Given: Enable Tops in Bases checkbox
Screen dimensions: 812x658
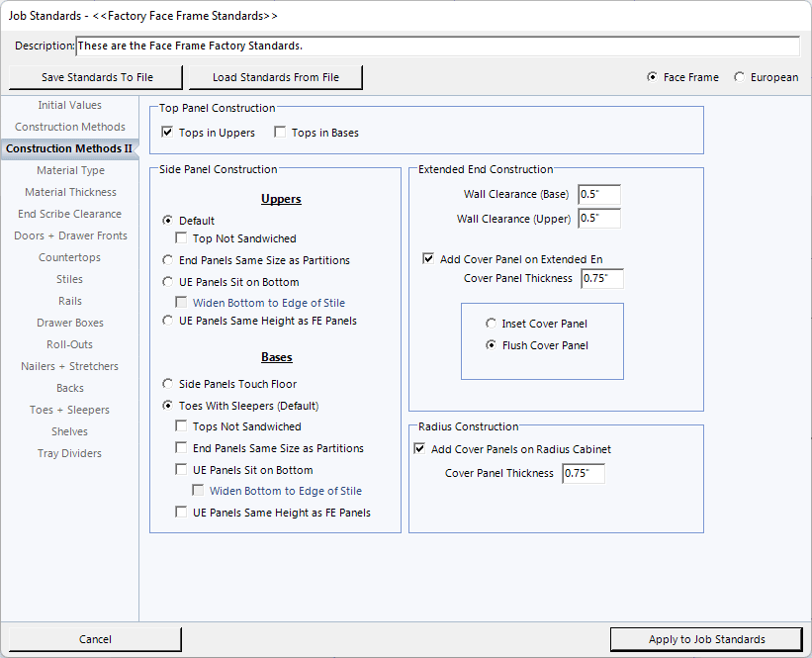Looking at the screenshot, I should pos(281,133).
